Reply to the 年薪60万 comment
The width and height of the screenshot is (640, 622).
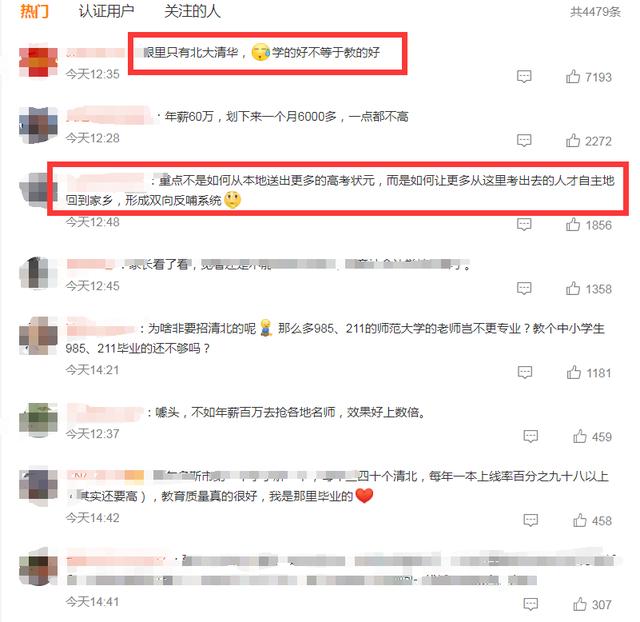coord(524,141)
